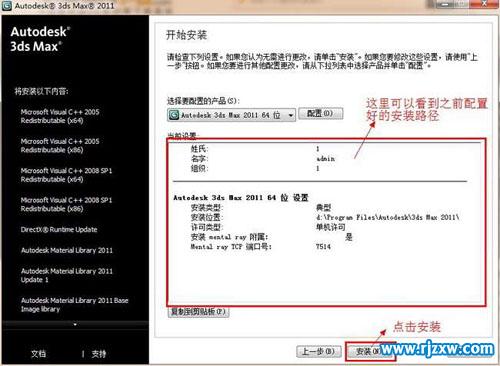The width and height of the screenshot is (500, 366).
Task: Click the 复制到剪贴板 (copy to clipboard) button
Action: point(198,312)
